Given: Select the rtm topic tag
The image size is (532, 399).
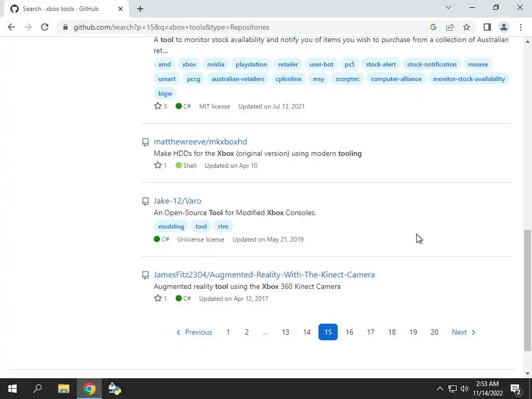Looking at the screenshot, I should click(x=223, y=227).
